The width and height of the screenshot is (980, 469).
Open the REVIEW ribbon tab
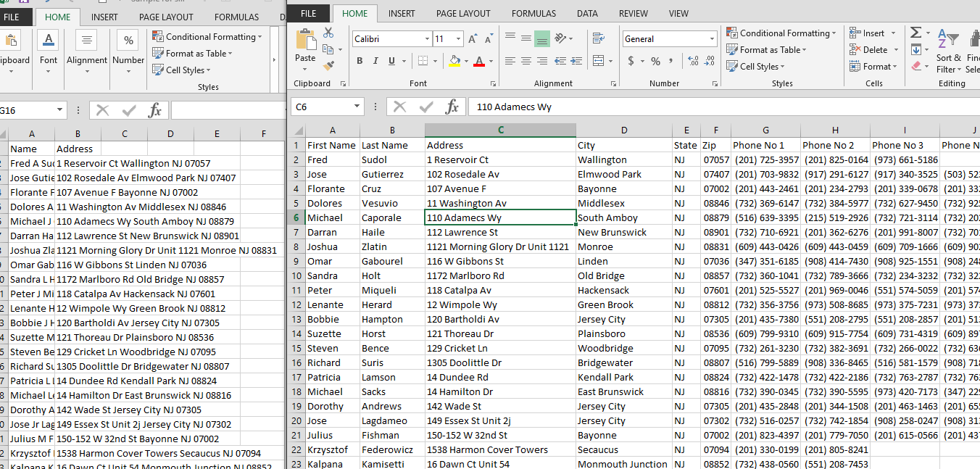click(634, 14)
